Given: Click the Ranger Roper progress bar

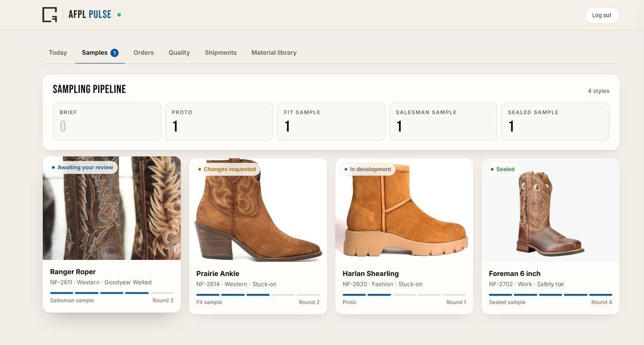Looking at the screenshot, I should pos(112,293).
